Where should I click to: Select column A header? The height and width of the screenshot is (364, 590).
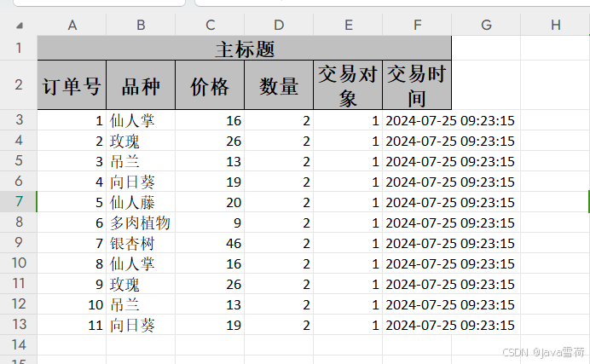pyautogui.click(x=72, y=26)
